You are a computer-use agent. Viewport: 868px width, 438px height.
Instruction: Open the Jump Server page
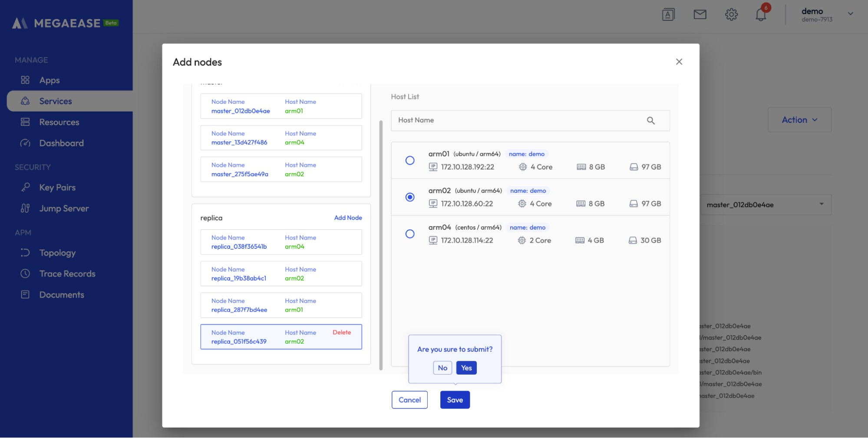[63, 208]
